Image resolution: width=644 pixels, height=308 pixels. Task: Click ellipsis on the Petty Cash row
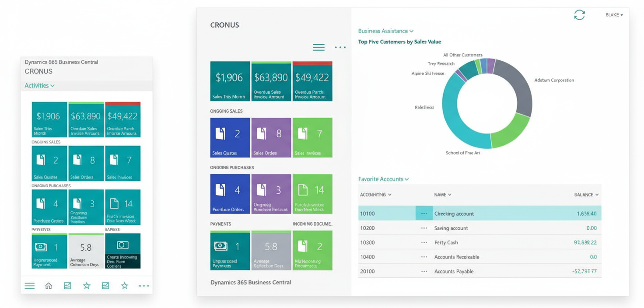[x=423, y=242]
